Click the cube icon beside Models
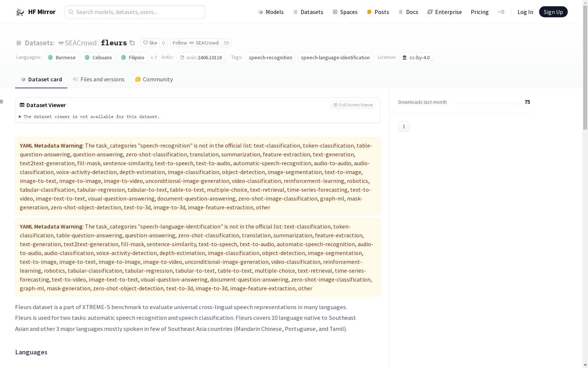 pyautogui.click(x=261, y=12)
